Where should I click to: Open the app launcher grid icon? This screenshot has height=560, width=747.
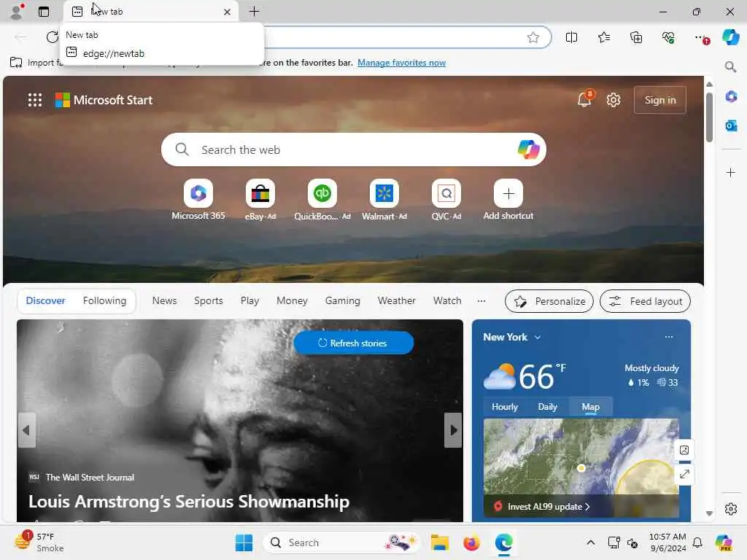[35, 100]
